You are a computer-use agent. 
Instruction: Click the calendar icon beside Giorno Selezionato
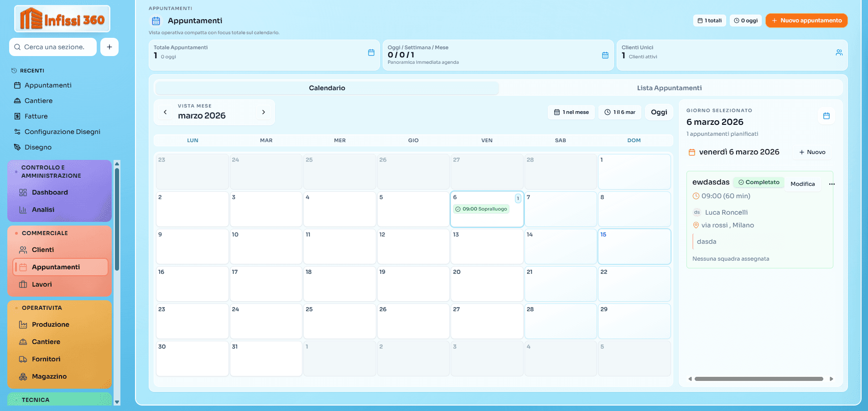(x=826, y=116)
